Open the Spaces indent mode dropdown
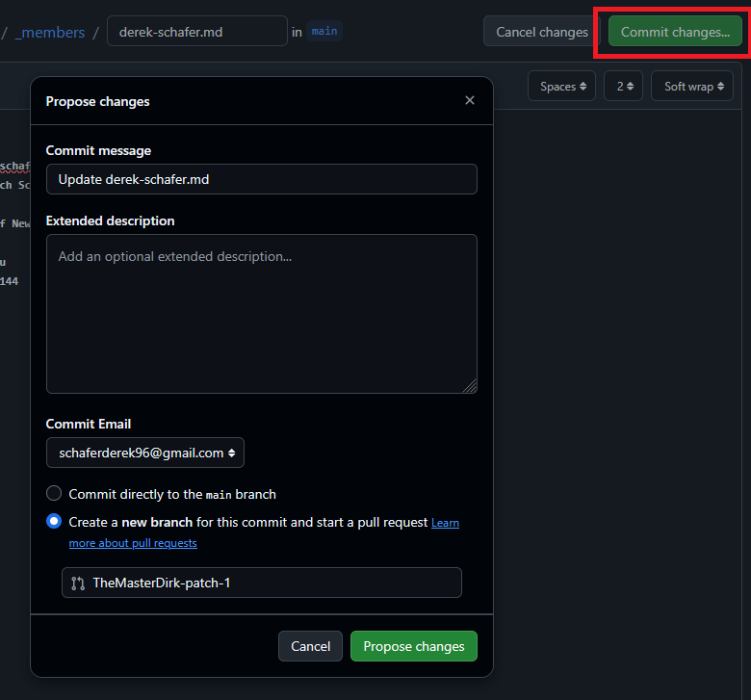This screenshot has width=751, height=700. pos(561,87)
